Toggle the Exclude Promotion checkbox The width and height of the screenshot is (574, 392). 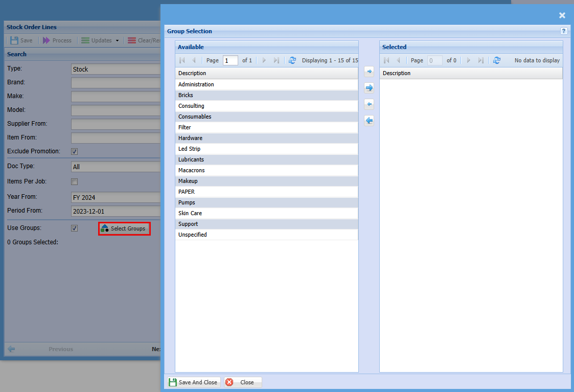75,151
